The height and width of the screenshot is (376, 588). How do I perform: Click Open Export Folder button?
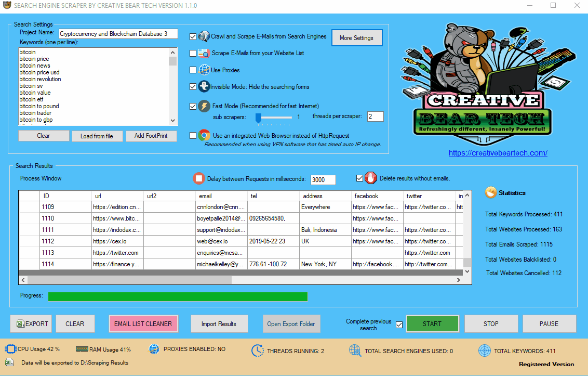pyautogui.click(x=291, y=324)
